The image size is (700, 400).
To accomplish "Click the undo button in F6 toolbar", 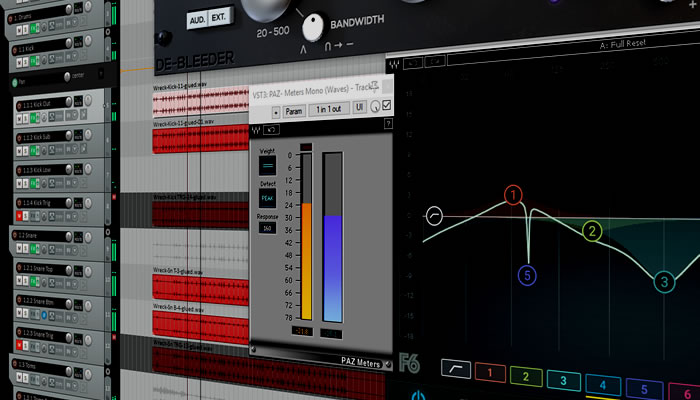I will [x=413, y=62].
